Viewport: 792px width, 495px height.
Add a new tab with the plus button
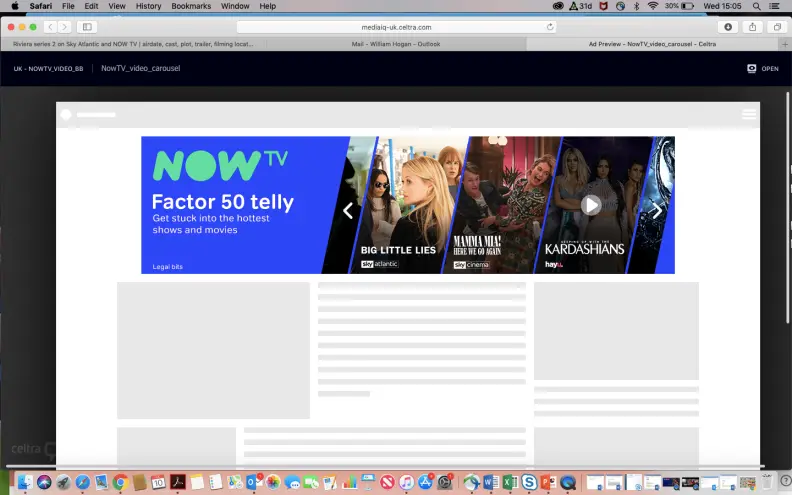[785, 44]
